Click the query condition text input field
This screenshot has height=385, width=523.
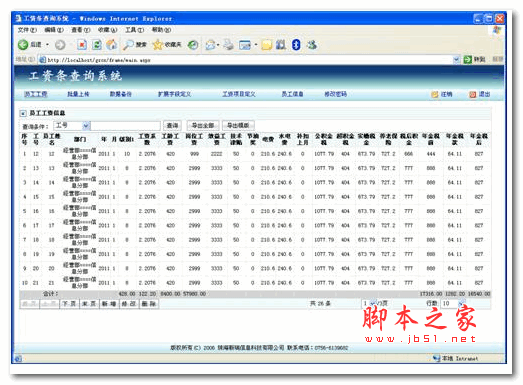(x=125, y=125)
